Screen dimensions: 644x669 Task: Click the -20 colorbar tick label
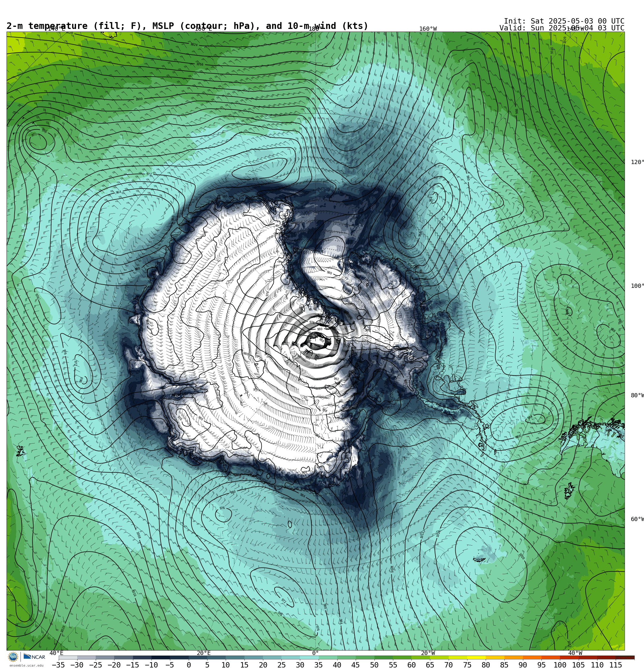(x=114, y=665)
